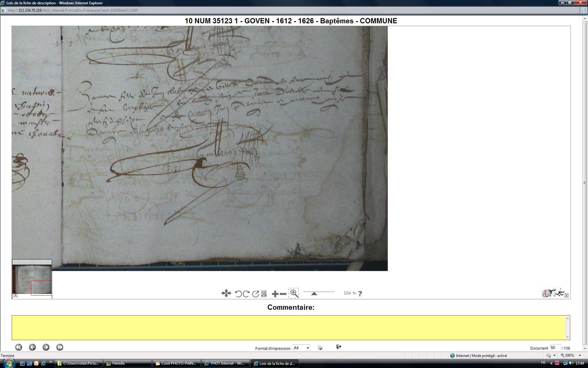Click the zoom level slider handle
The height and width of the screenshot is (368, 588).
pyautogui.click(x=314, y=293)
